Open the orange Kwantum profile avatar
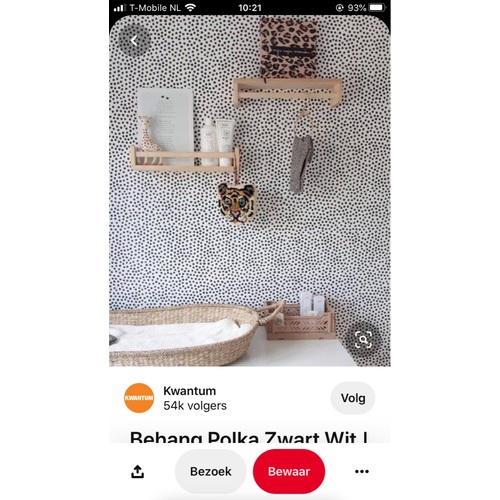Viewport: 500px width, 500px height. tap(139, 398)
